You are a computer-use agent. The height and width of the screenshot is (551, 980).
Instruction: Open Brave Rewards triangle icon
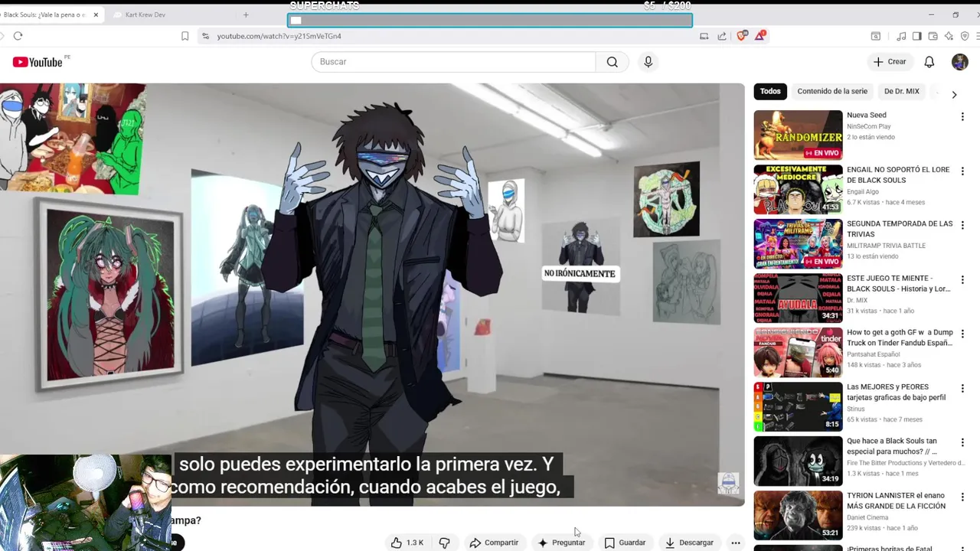pyautogui.click(x=760, y=36)
